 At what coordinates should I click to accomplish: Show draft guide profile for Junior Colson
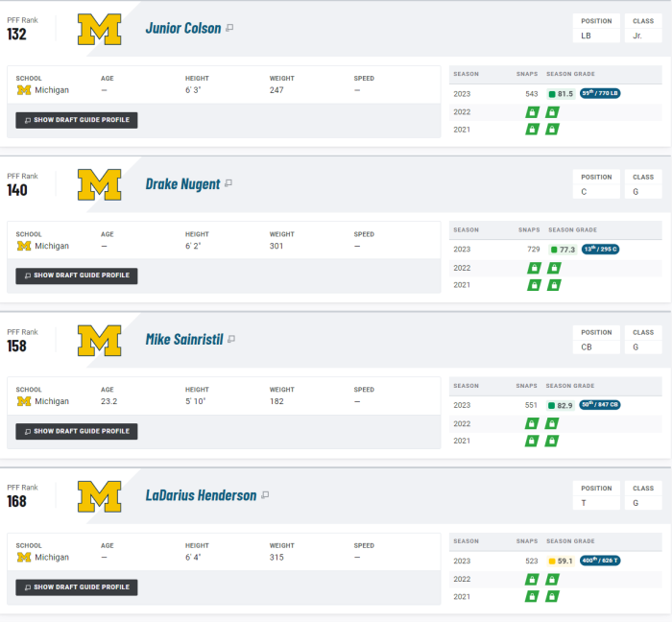77,120
